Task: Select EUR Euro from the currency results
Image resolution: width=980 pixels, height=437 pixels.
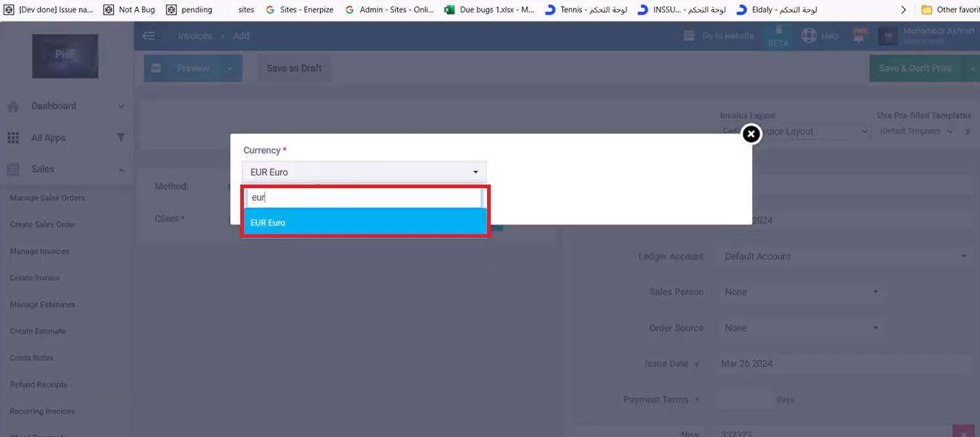Action: click(364, 223)
